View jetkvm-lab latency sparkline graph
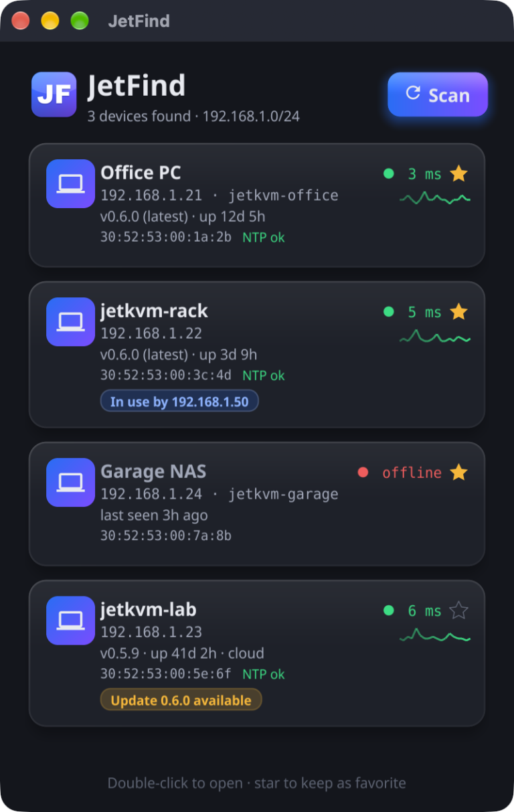Viewport: 514px width, 812px height. coord(435,635)
